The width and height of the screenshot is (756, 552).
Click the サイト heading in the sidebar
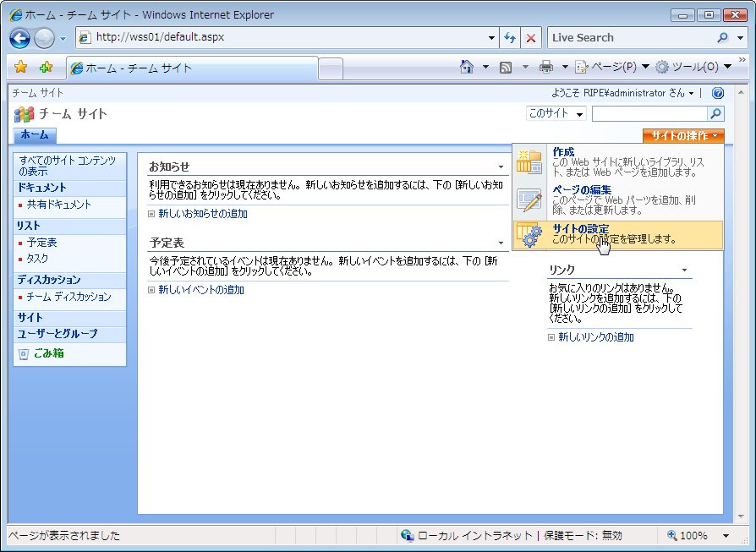[x=30, y=318]
